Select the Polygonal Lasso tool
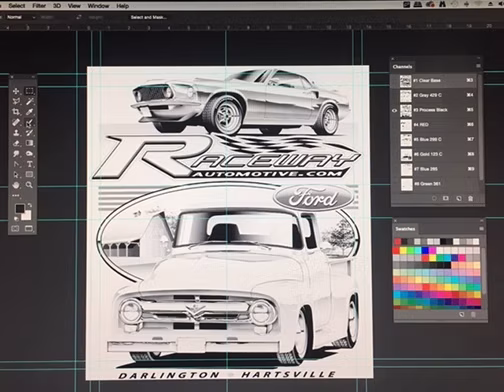The height and width of the screenshot is (392, 504). click(x=16, y=101)
